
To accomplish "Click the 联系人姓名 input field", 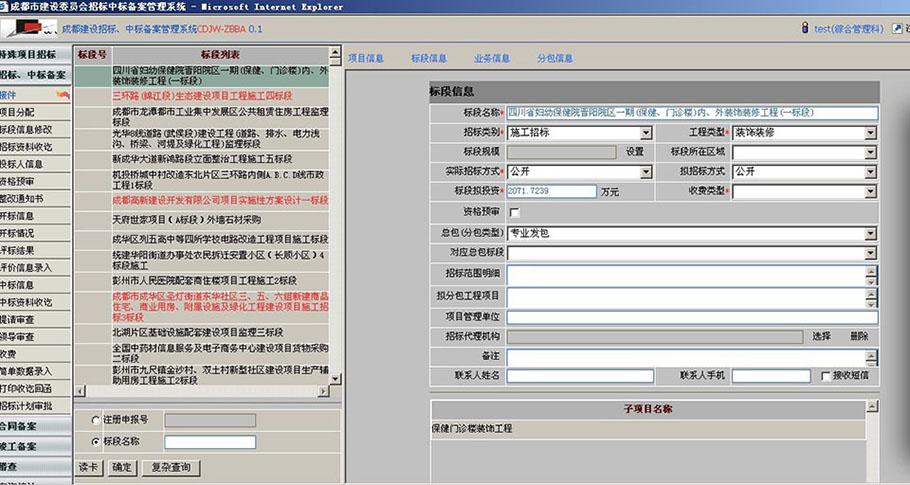I will point(580,376).
